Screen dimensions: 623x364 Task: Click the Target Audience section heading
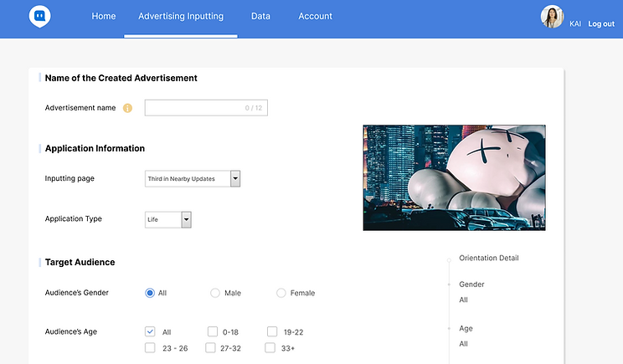(80, 262)
